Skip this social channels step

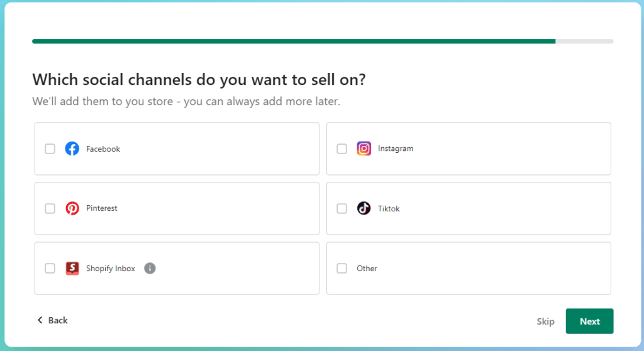(545, 321)
